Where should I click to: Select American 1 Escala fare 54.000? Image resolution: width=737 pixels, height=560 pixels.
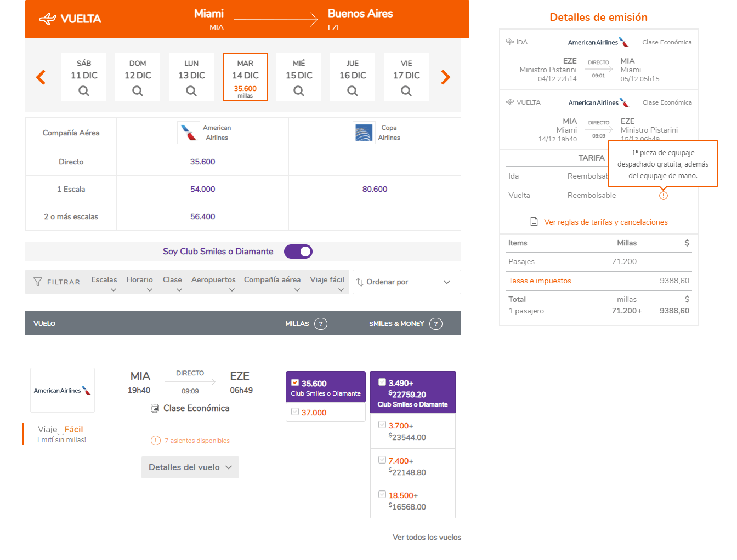pos(202,189)
